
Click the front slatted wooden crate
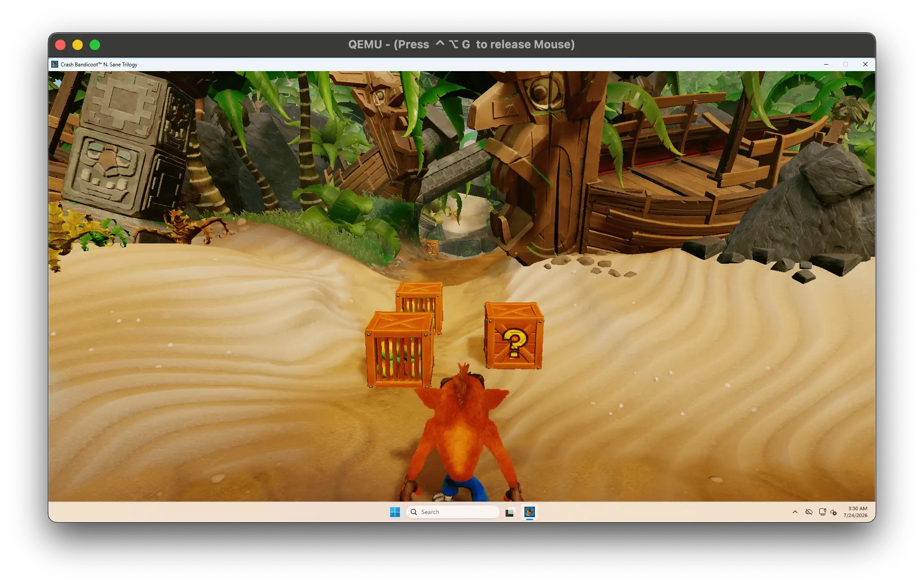point(399,350)
